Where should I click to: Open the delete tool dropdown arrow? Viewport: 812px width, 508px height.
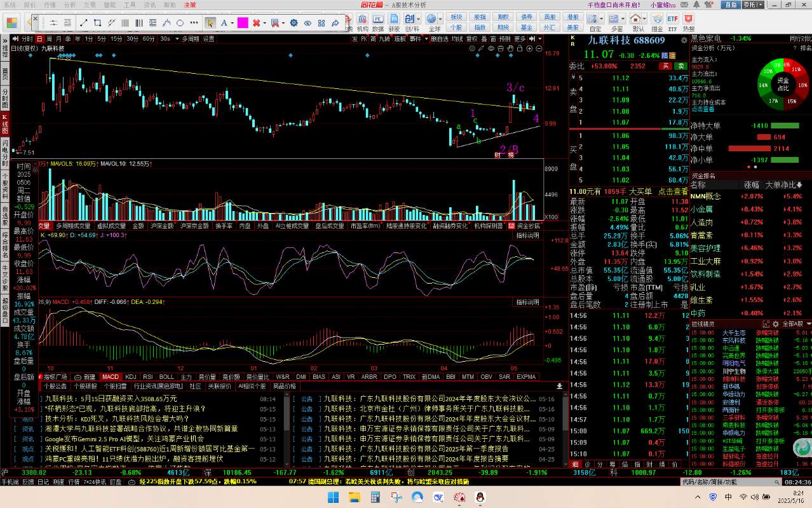point(264,23)
